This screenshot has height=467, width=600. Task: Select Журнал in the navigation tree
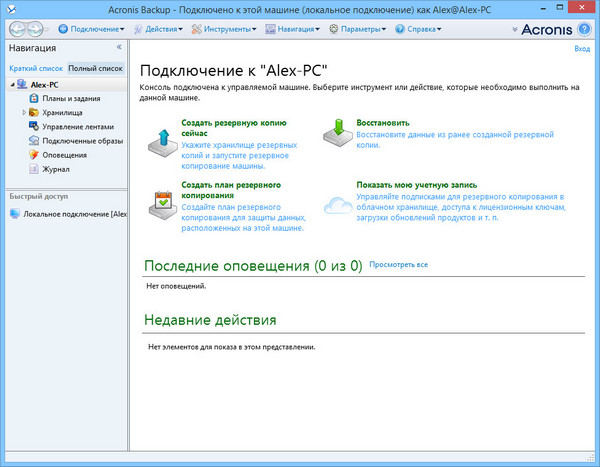(x=55, y=169)
